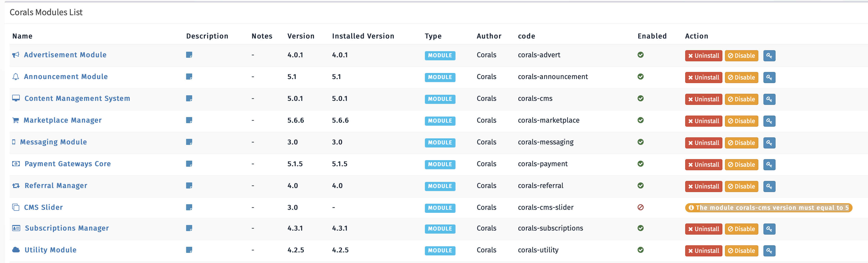Open description note icon for CMS Slider
Image resolution: width=868 pixels, height=263 pixels.
coord(189,207)
